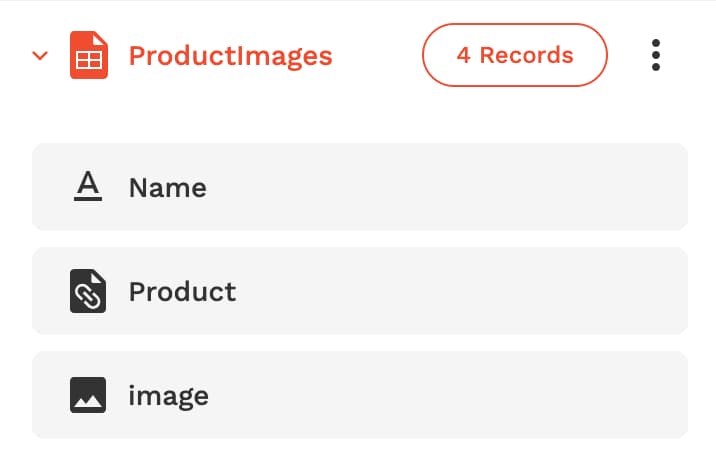This screenshot has height=472, width=716.
Task: Open the ProductImages collection title
Action: pos(231,56)
